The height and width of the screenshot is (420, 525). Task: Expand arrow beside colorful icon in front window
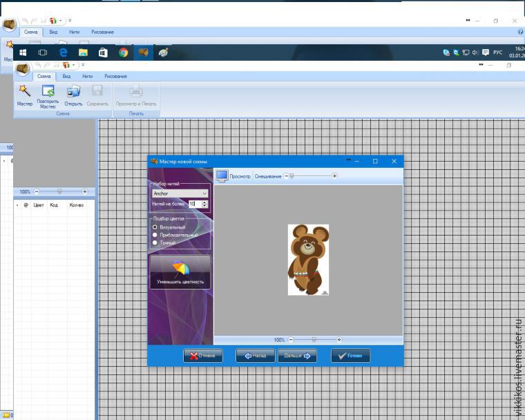(74, 65)
